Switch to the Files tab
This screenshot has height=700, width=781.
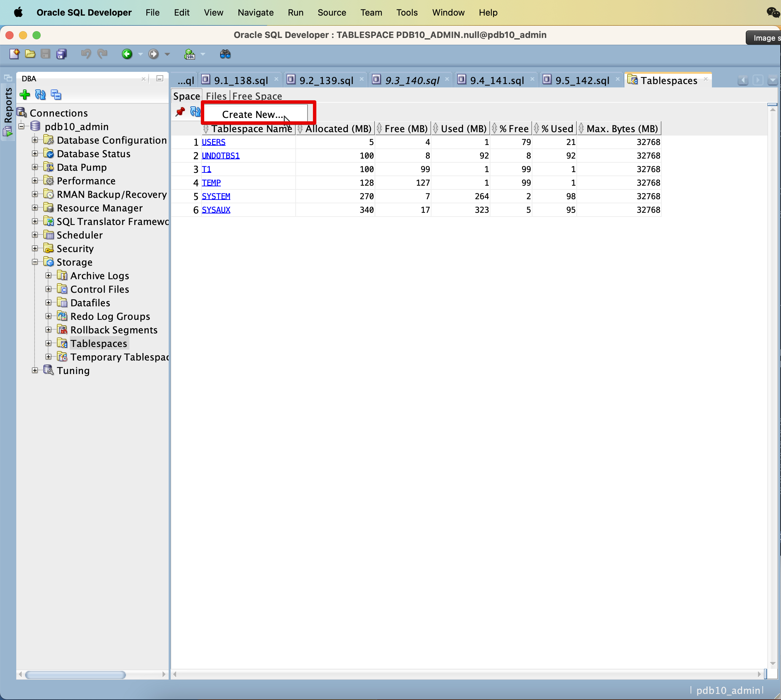(216, 96)
